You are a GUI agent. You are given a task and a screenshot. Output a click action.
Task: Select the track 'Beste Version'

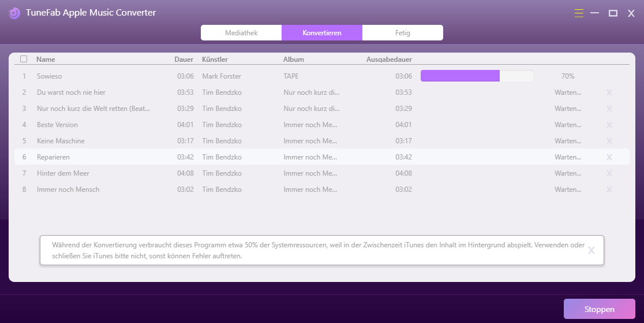click(x=57, y=125)
